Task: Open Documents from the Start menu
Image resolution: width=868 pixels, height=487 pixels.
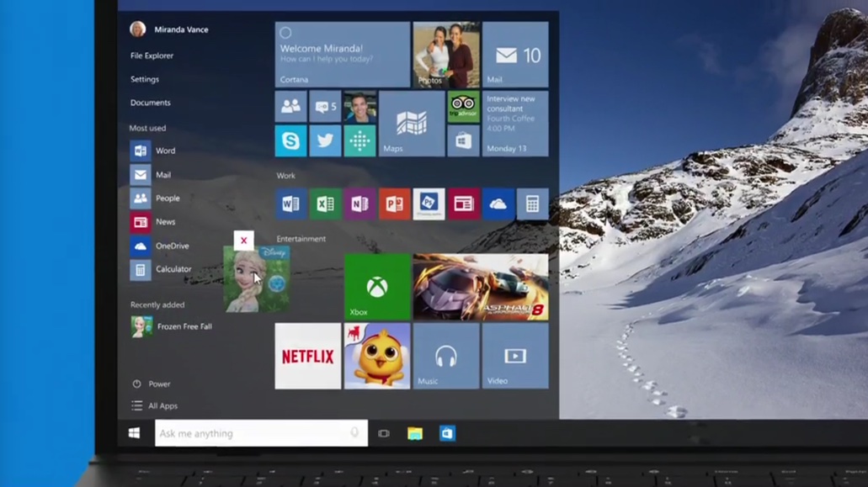Action: tap(151, 103)
